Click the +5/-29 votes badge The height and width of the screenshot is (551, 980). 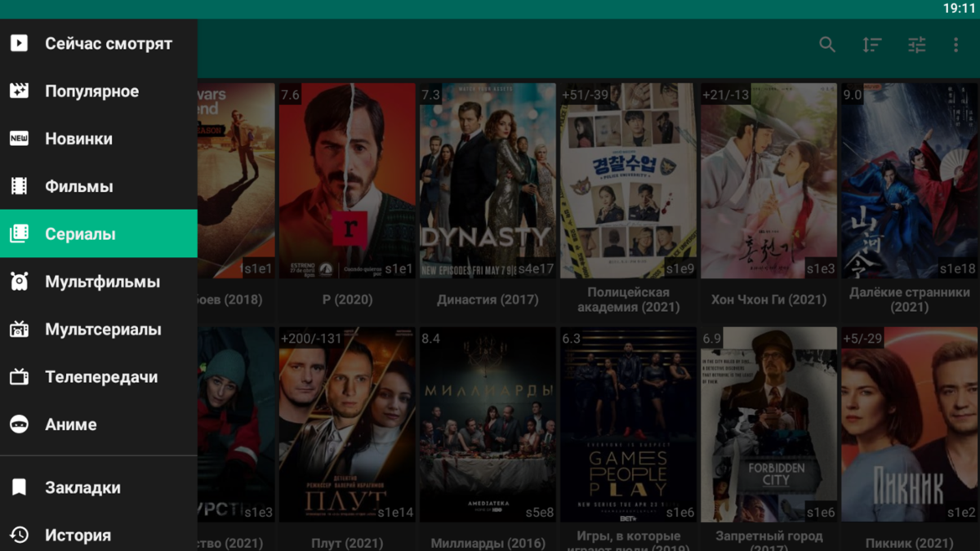pos(863,338)
